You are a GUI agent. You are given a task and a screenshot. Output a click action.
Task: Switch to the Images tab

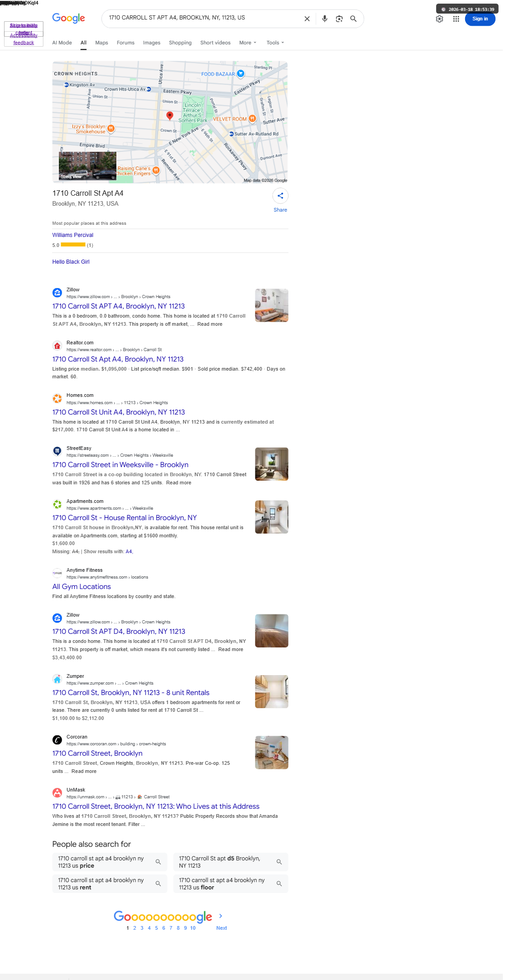point(152,43)
